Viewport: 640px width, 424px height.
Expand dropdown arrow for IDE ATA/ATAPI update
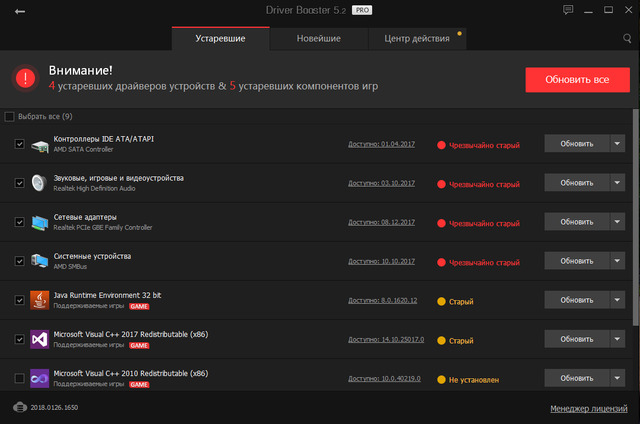[x=617, y=144]
